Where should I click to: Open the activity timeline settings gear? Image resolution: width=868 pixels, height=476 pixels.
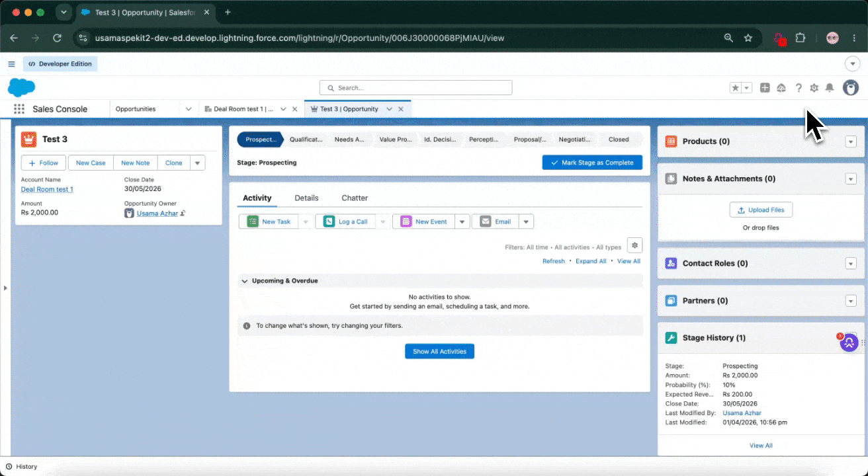click(x=634, y=245)
